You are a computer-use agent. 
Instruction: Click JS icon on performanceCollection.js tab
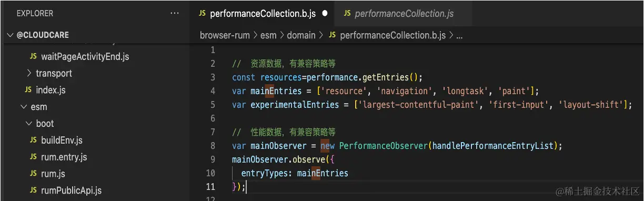pos(347,14)
